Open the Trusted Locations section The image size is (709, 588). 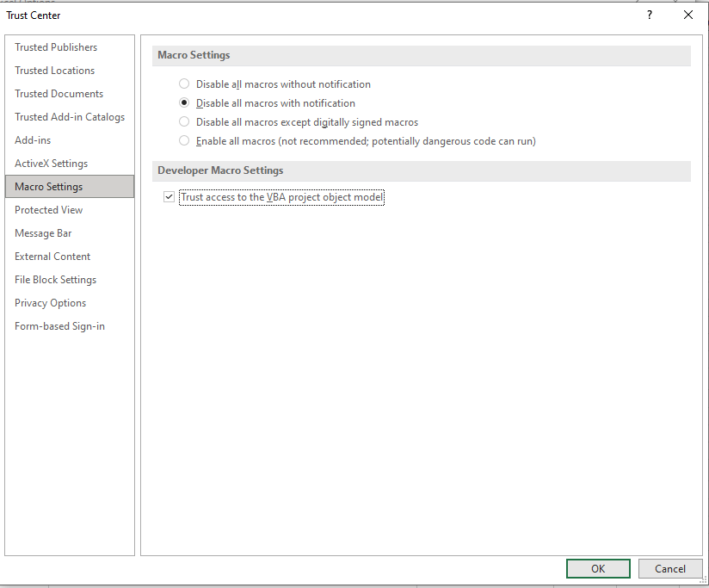click(x=55, y=71)
